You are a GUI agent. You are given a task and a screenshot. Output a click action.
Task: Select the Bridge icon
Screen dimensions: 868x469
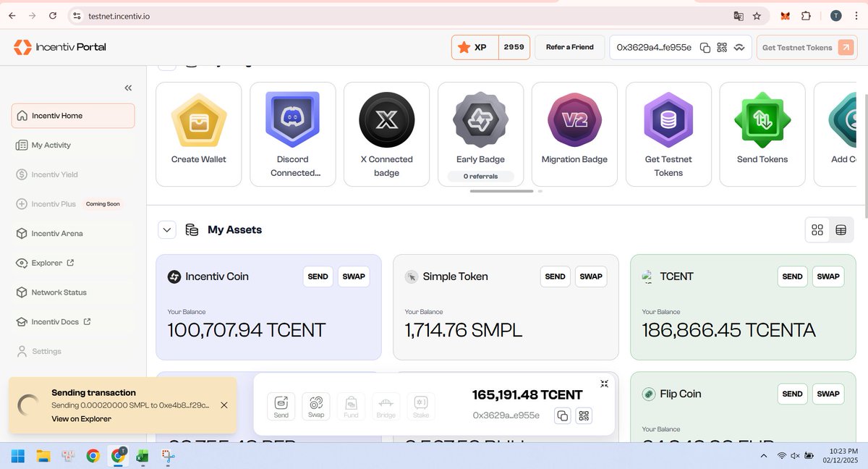point(386,406)
